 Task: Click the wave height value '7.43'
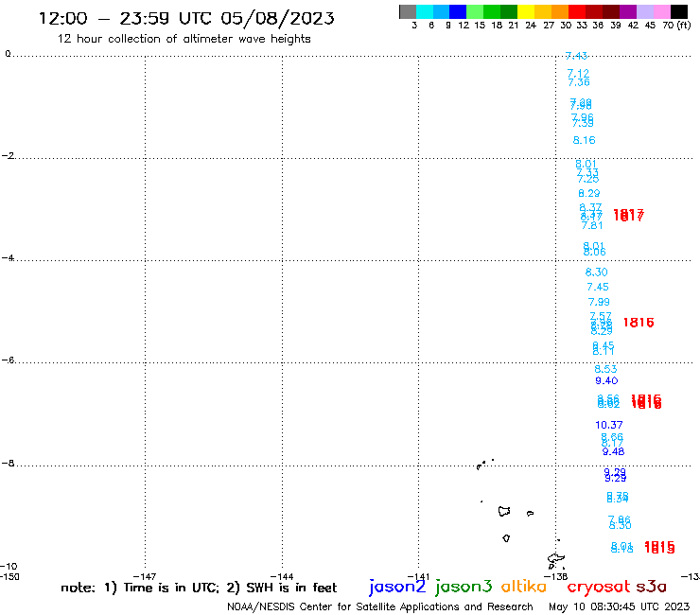coord(576,56)
